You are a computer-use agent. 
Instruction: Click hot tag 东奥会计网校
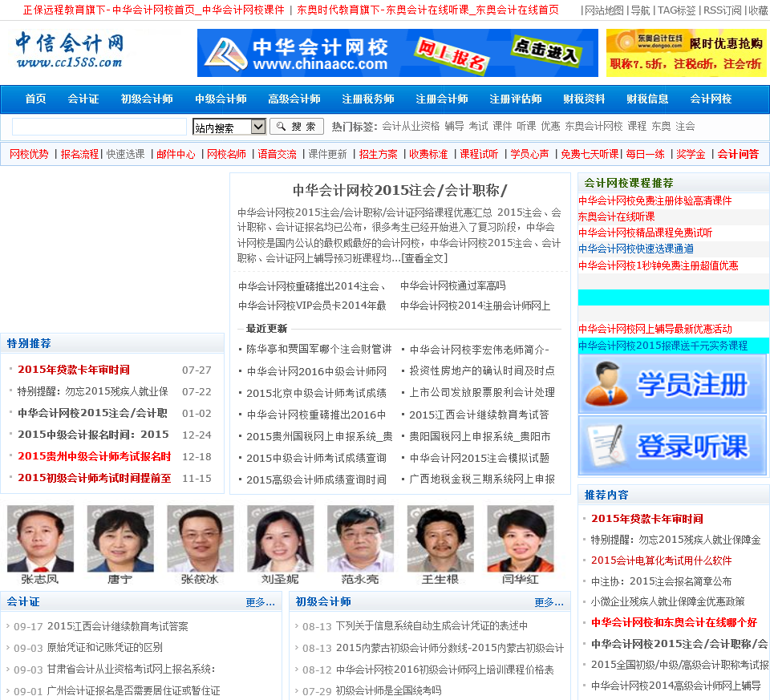click(x=594, y=127)
